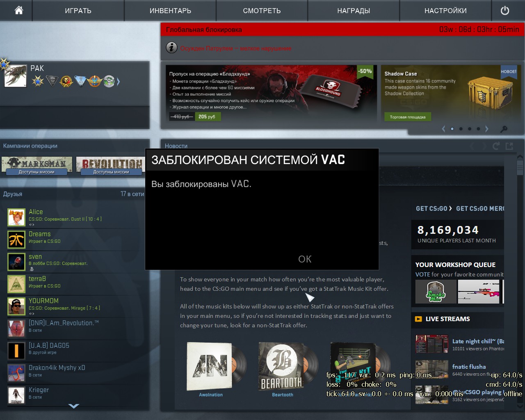Viewport: 525px width, 420px height.
Task: Open news in external browser icon
Action: point(509,146)
